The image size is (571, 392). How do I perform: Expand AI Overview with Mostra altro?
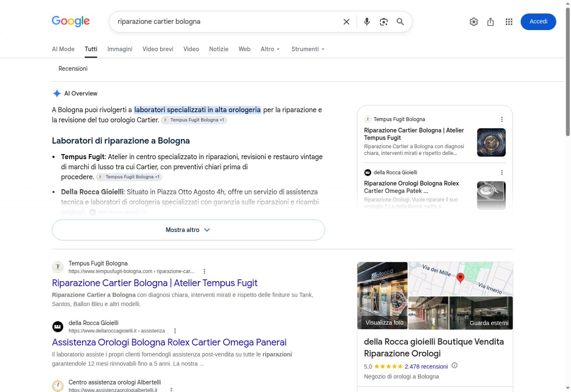pos(188,230)
